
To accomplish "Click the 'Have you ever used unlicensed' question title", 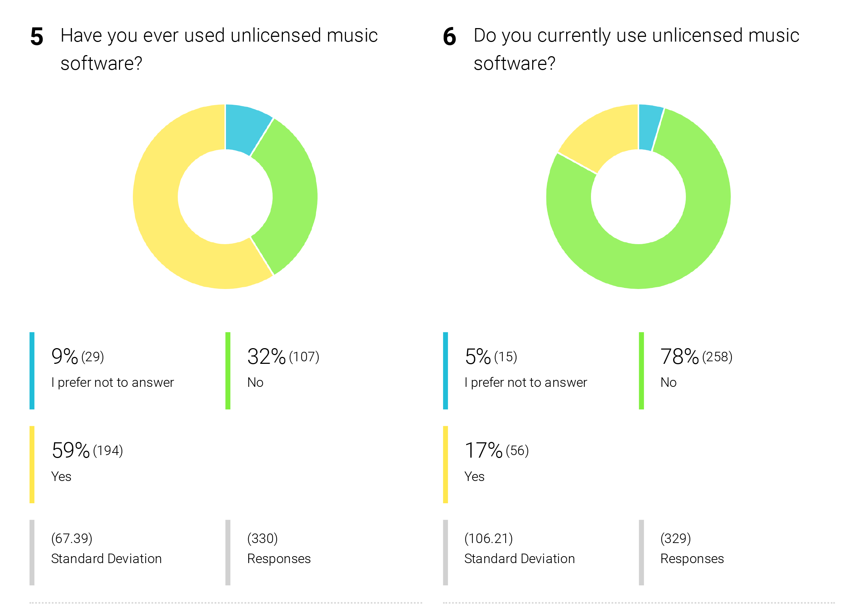I will pos(219,49).
